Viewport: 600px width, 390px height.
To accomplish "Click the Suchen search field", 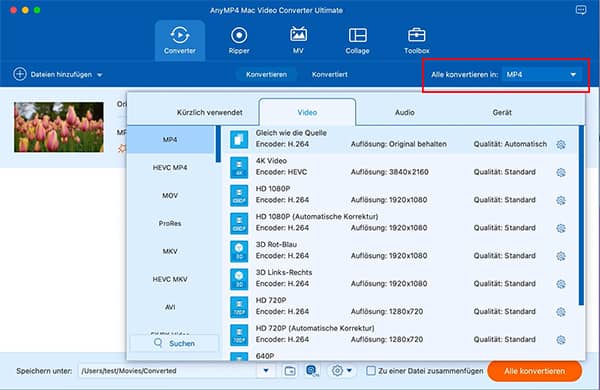I will tap(174, 343).
